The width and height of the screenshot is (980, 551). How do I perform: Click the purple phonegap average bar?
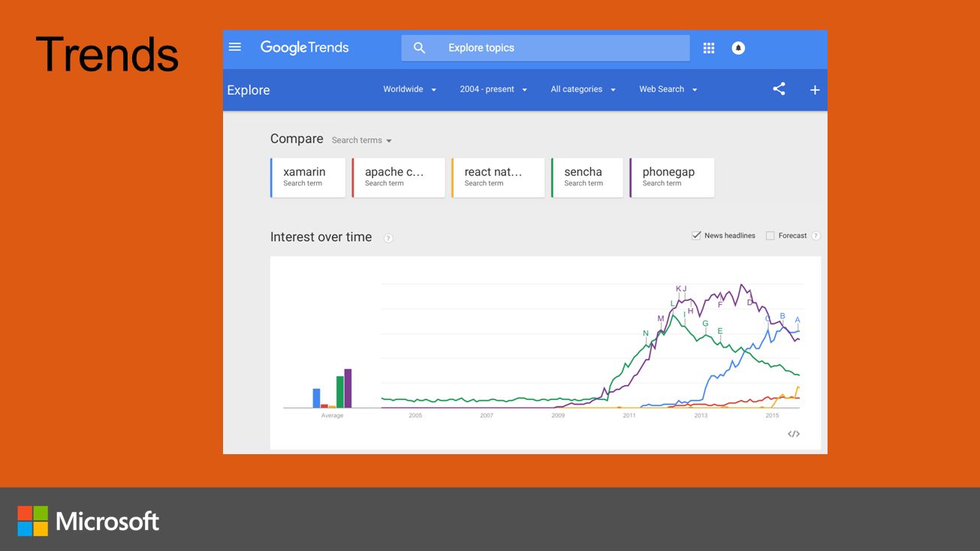[x=348, y=388]
